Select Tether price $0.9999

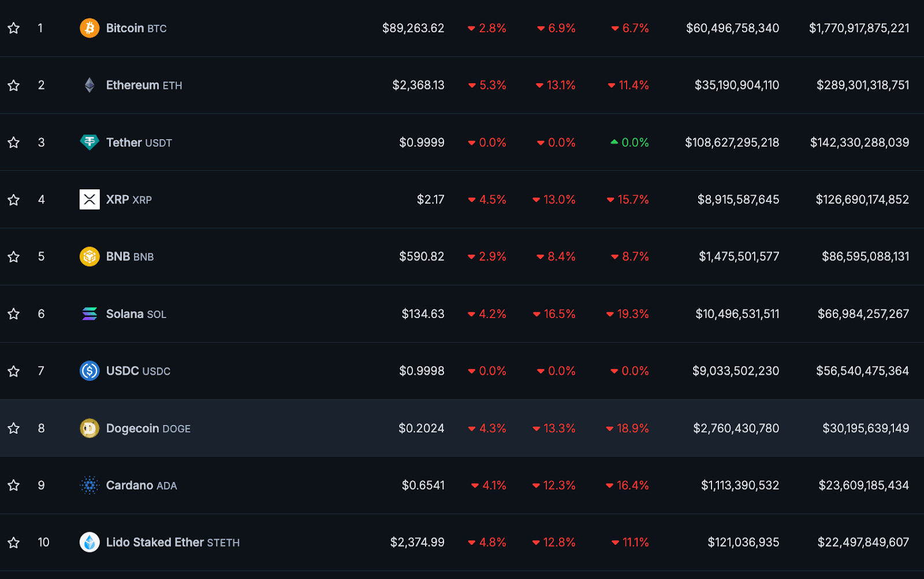(x=422, y=143)
